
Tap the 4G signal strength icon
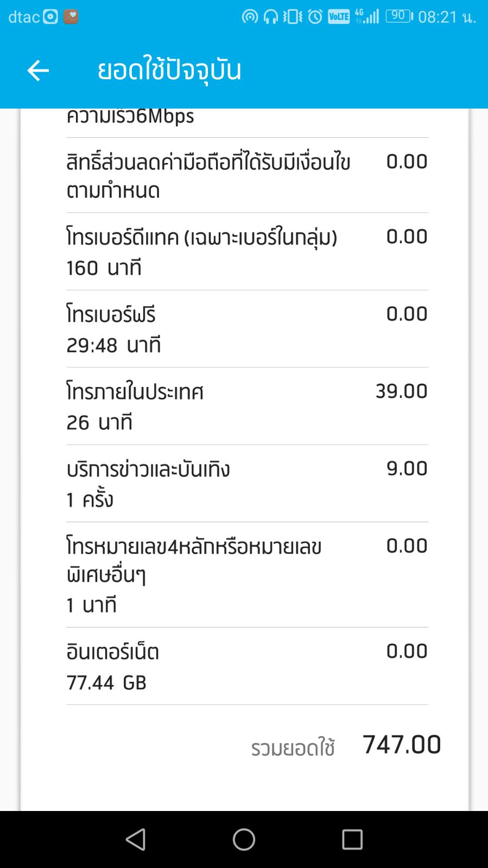[367, 16]
